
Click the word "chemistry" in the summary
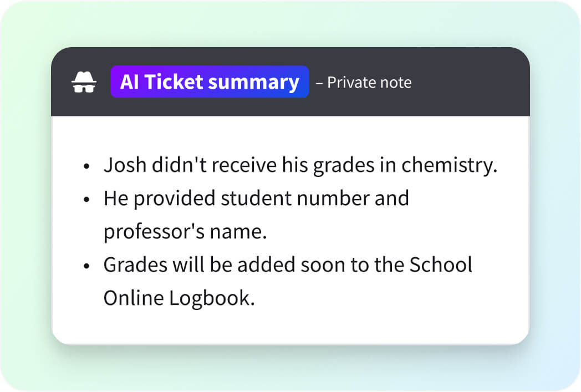pyautogui.click(x=447, y=165)
